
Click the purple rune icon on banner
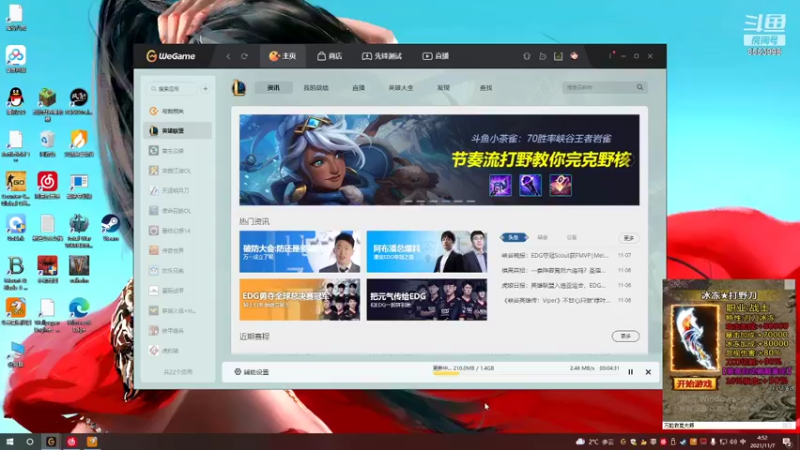pyautogui.click(x=500, y=185)
